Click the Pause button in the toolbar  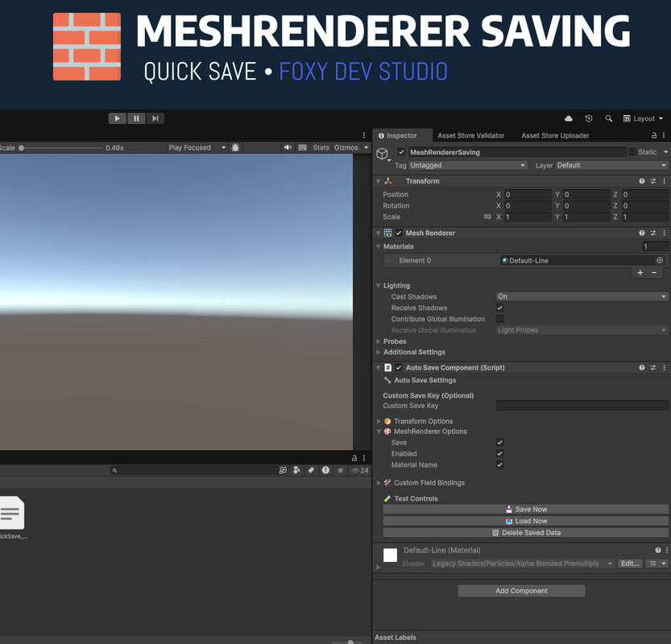[x=136, y=118]
